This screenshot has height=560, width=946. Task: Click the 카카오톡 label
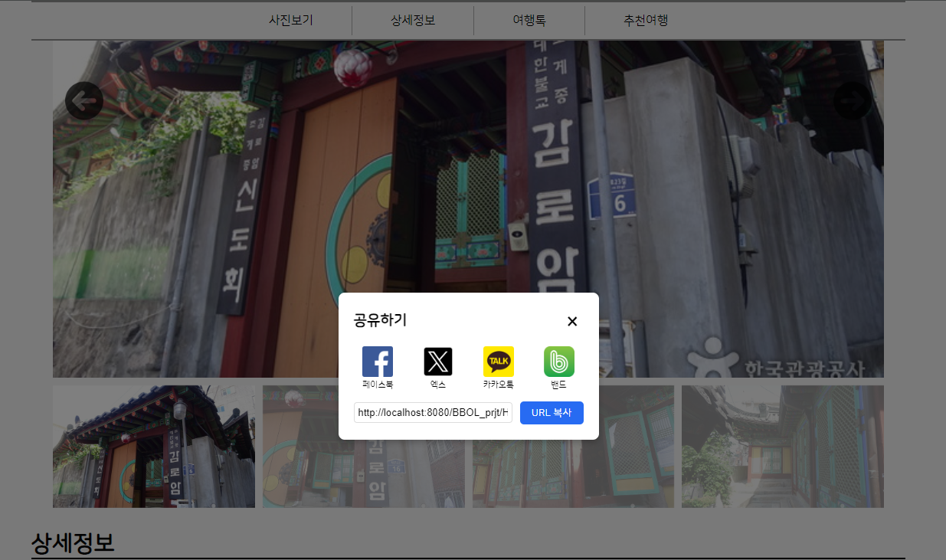coord(499,385)
